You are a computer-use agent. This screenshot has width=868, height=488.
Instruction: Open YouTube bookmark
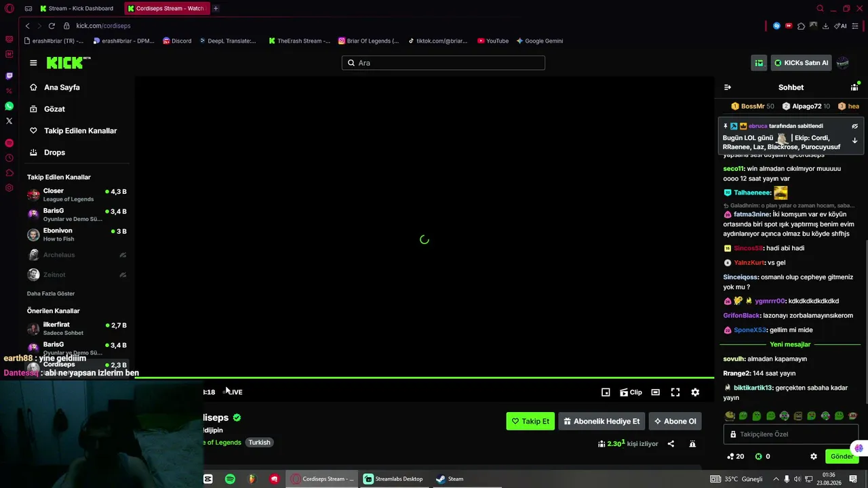(493, 41)
